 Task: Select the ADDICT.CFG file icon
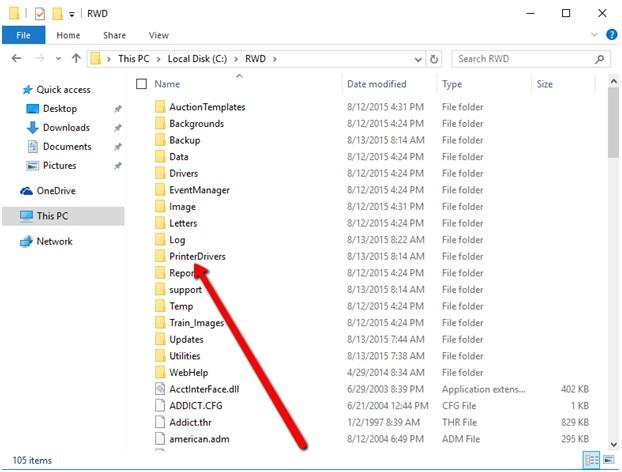(x=160, y=406)
